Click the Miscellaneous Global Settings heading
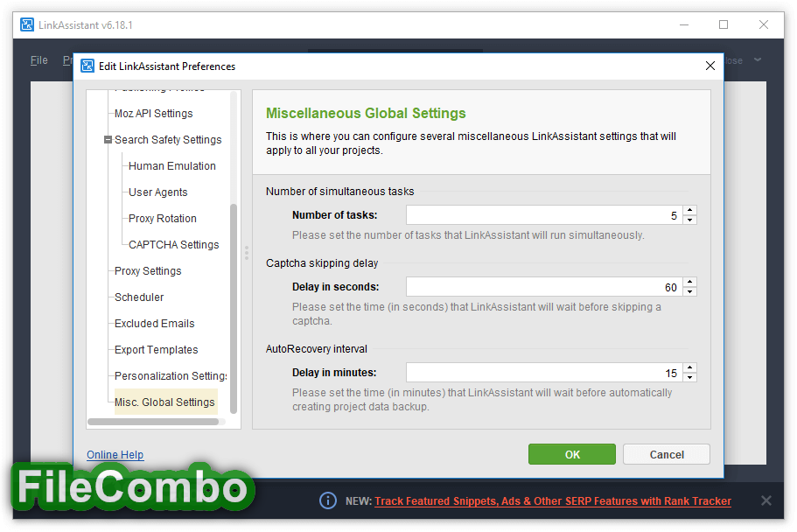Image resolution: width=797 pixels, height=532 pixels. pos(366,113)
